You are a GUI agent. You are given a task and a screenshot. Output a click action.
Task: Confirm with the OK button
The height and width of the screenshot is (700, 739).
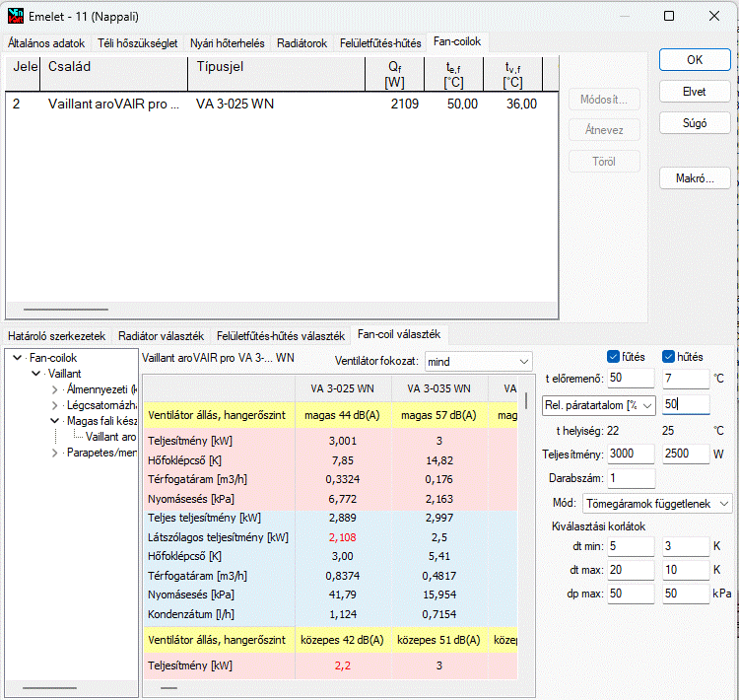coord(695,60)
